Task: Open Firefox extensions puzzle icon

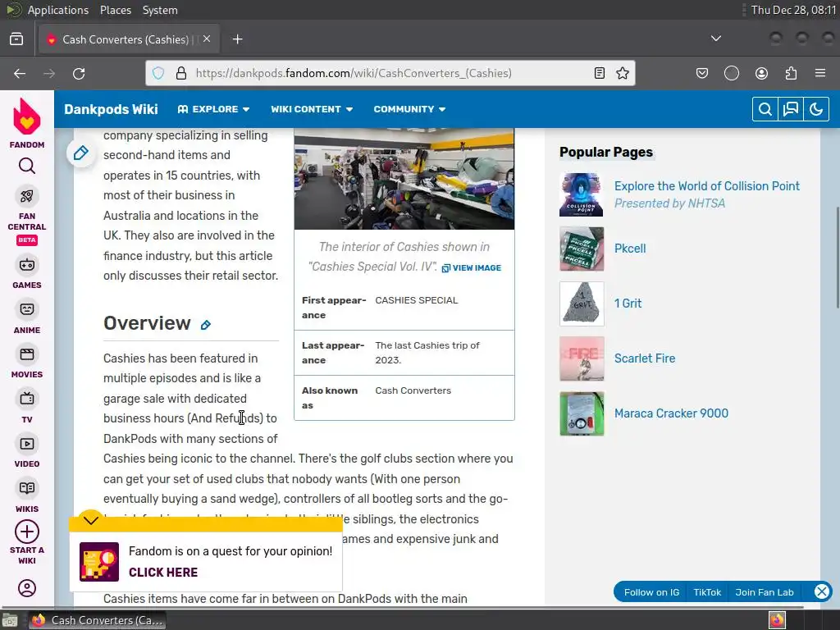Action: (x=791, y=73)
